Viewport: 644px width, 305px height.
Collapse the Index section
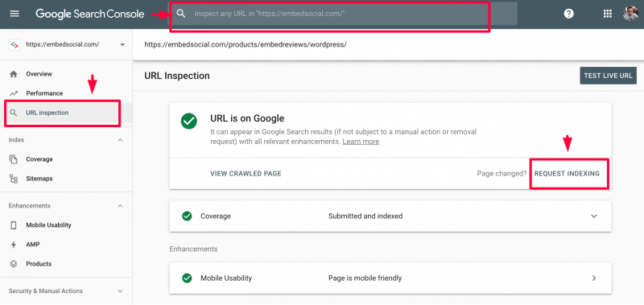(x=120, y=140)
